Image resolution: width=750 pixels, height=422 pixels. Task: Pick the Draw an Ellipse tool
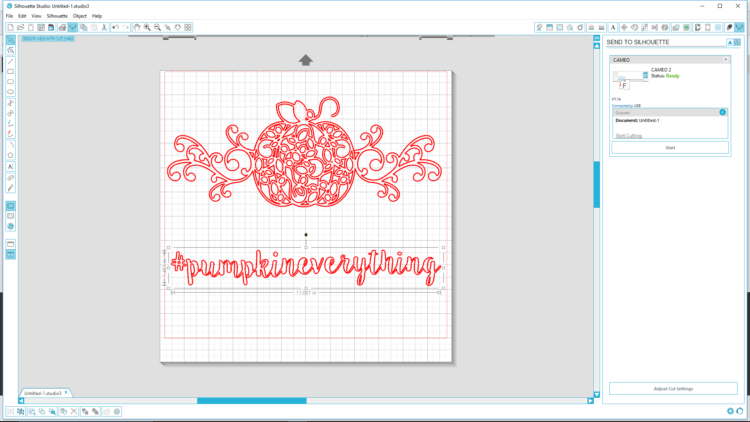coord(11,92)
